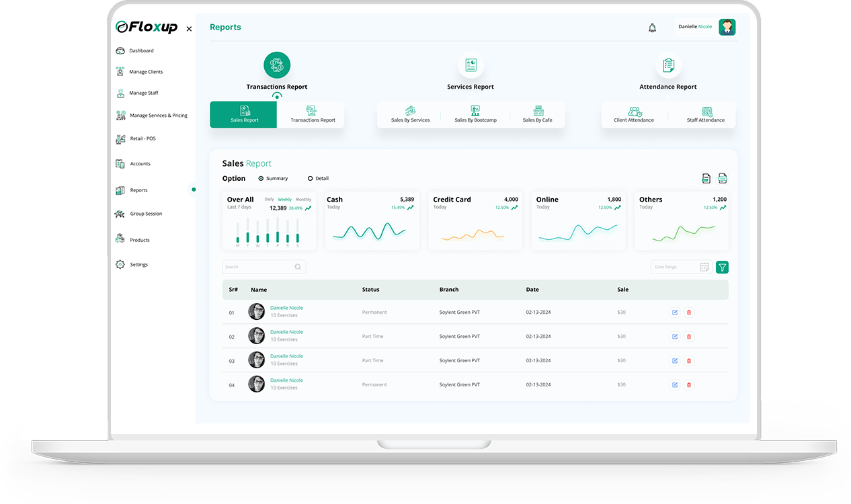Image resolution: width=851 pixels, height=504 pixels.
Task: Delete row 04 with the trash icon
Action: pyautogui.click(x=689, y=385)
